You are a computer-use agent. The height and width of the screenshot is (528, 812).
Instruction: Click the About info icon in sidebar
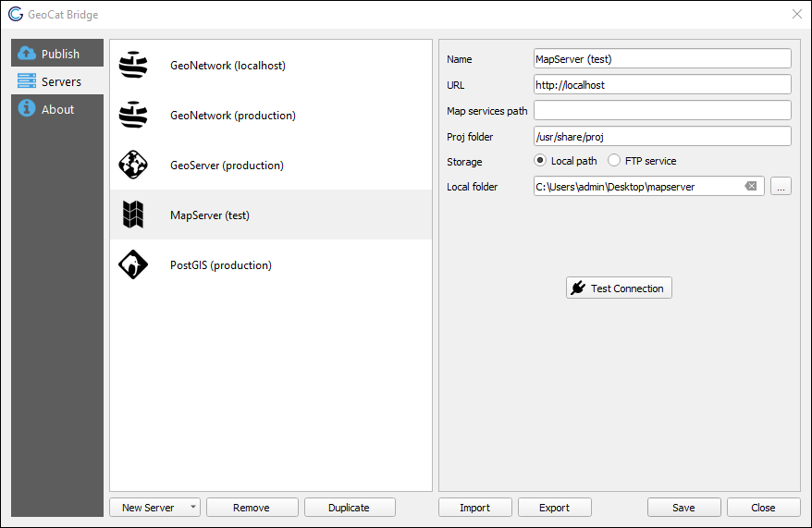(x=27, y=108)
